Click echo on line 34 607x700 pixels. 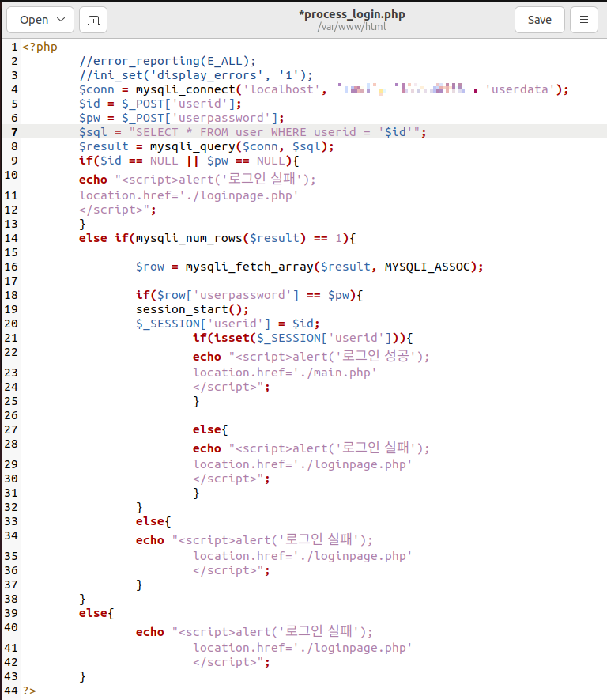point(150,540)
